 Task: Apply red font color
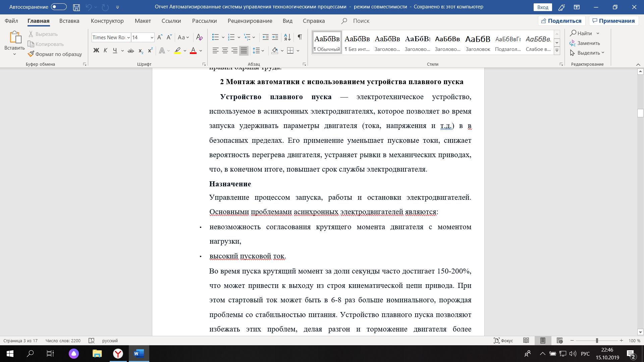point(193,51)
